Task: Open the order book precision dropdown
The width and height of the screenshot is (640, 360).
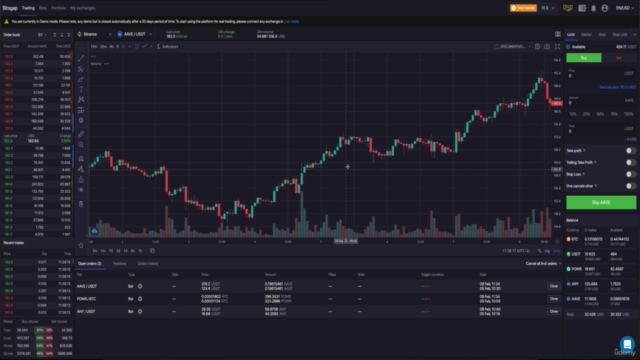Action: tap(42, 35)
